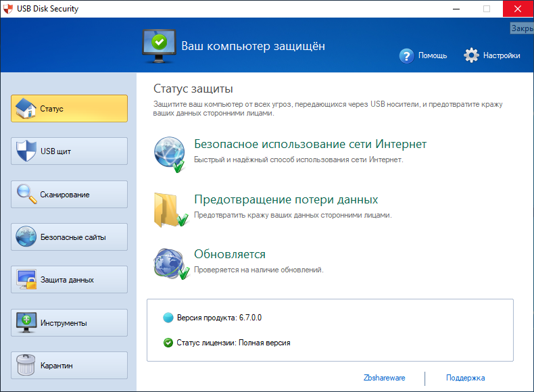Click 'Проверяется на наличие обновлений.' text
534x392 pixels.
point(259,270)
